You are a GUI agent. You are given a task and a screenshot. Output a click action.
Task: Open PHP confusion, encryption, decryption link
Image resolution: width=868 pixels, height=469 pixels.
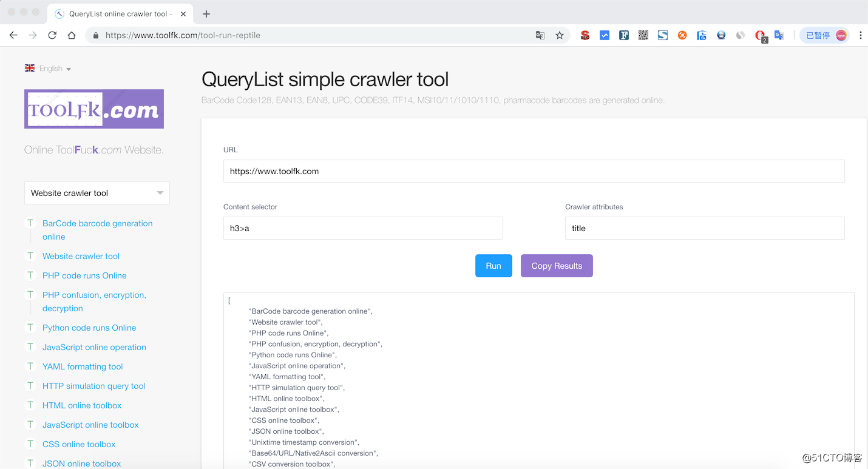click(x=94, y=302)
